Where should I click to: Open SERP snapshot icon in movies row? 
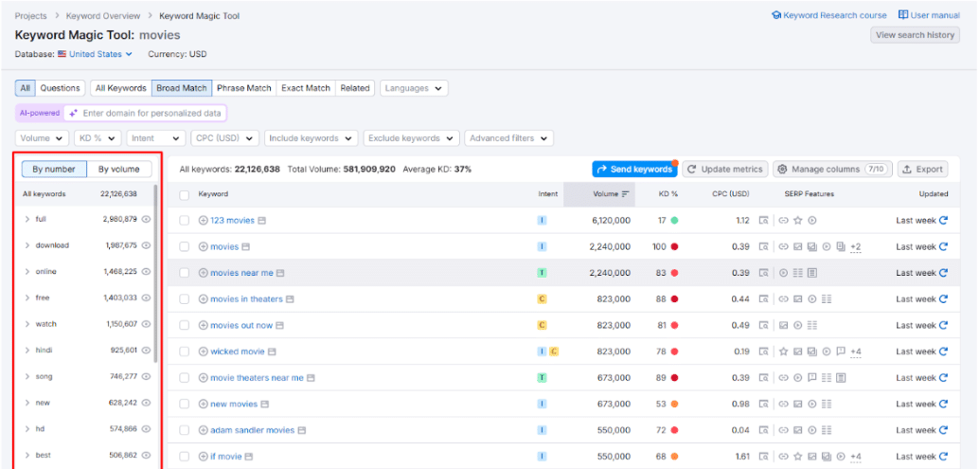(x=764, y=246)
